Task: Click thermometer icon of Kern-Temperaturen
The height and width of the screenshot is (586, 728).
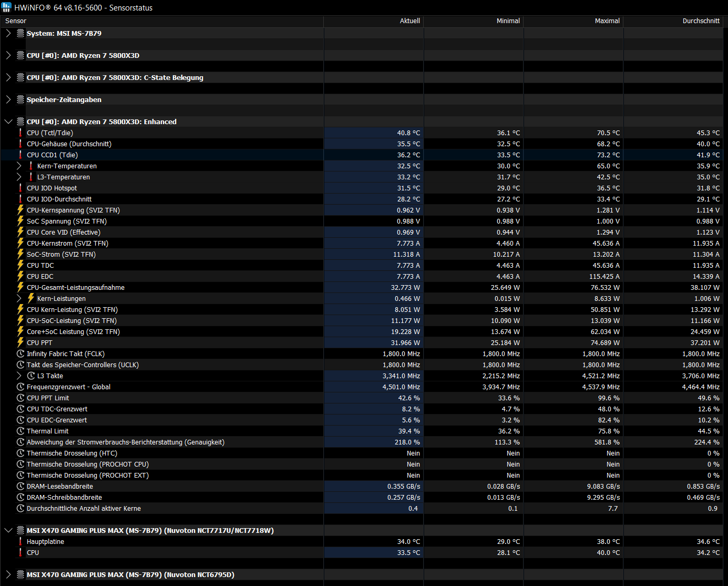Action: tap(31, 166)
